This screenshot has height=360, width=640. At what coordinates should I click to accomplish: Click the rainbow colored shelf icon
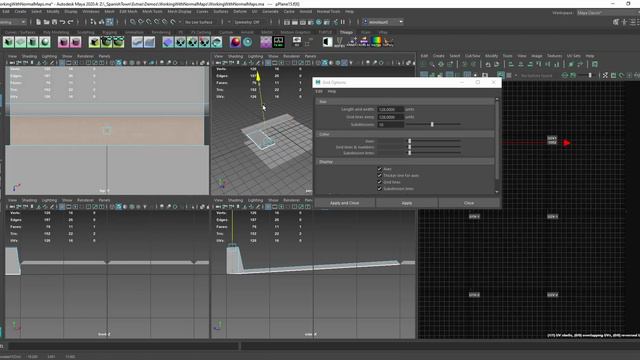(376, 42)
